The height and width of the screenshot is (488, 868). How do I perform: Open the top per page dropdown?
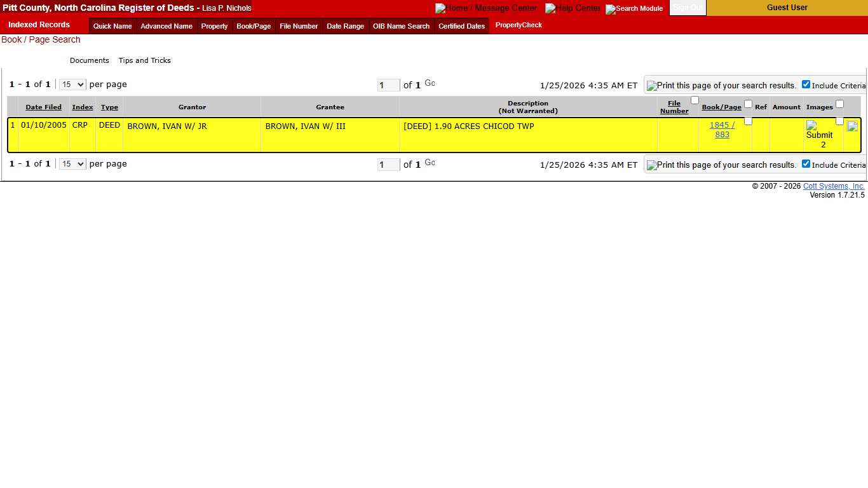coord(72,84)
